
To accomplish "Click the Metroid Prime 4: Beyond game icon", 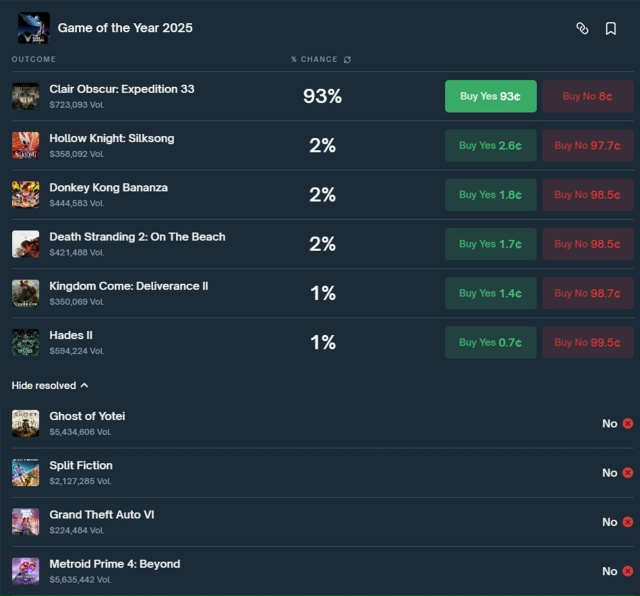I will click(26, 571).
